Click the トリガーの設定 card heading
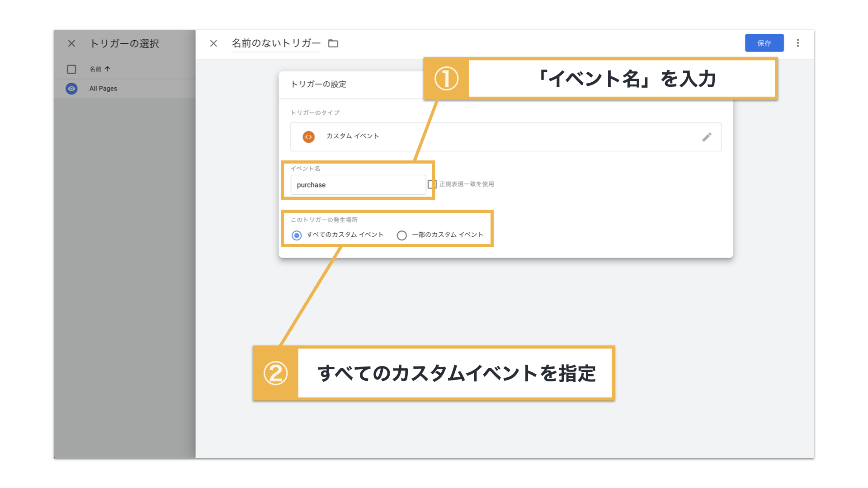The width and height of the screenshot is (868, 488). (x=319, y=84)
